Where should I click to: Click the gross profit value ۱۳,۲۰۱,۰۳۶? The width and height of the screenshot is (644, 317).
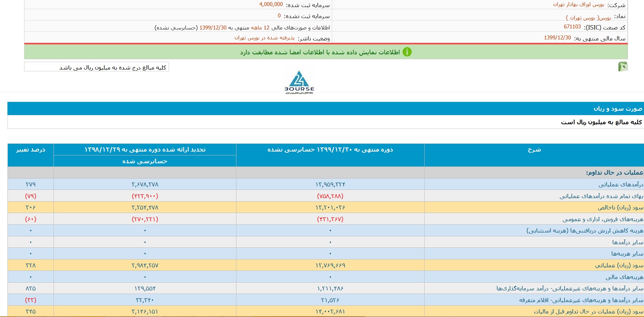point(330,207)
